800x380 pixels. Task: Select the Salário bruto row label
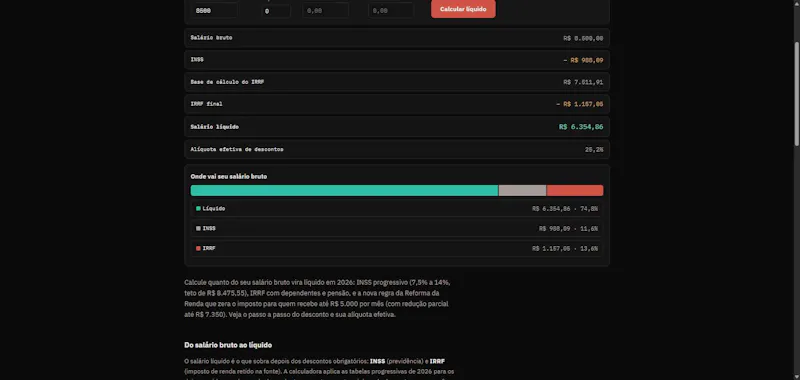click(211, 38)
